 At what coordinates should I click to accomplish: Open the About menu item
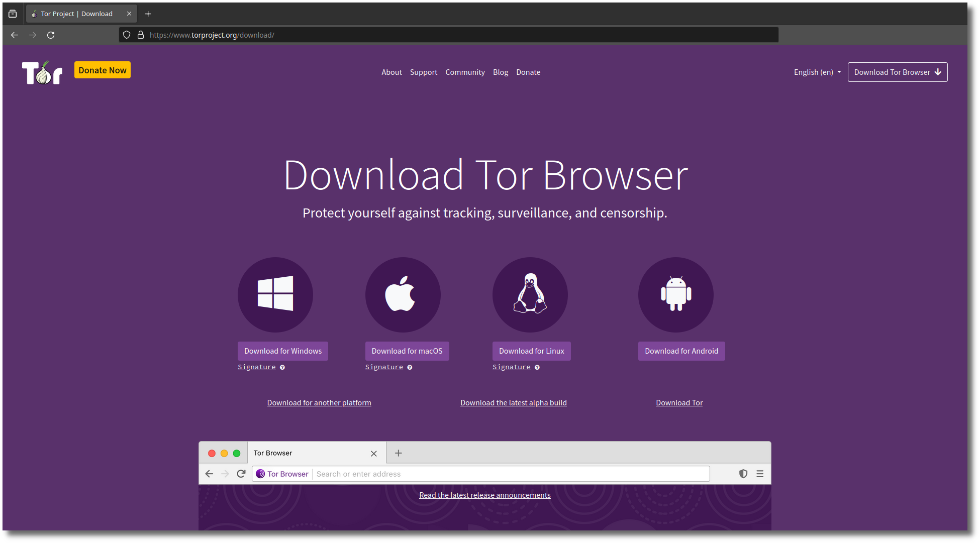391,72
